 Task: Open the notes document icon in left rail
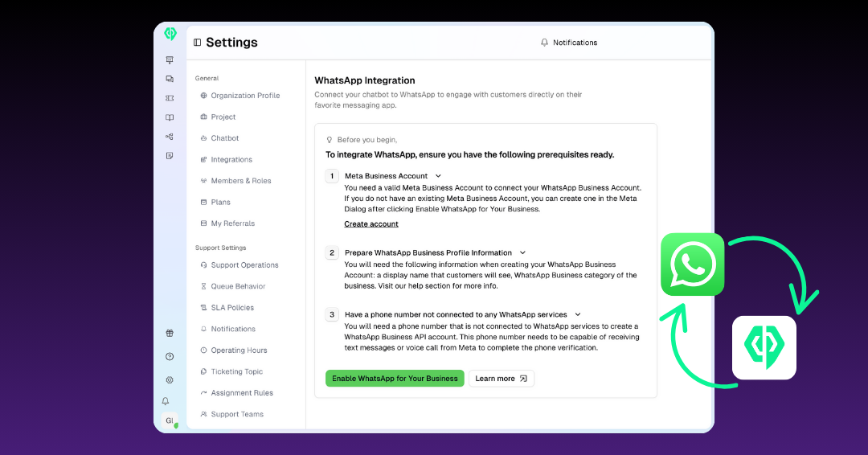[170, 155]
